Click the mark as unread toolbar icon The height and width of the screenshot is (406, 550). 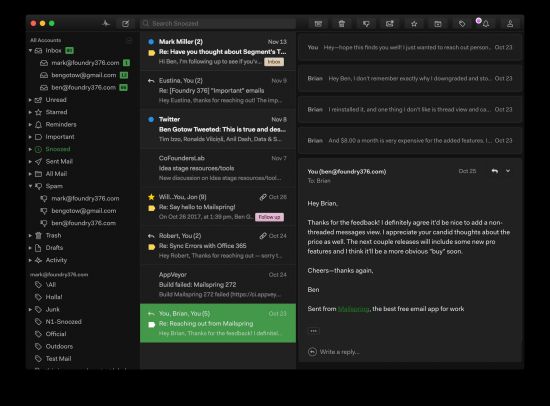390,24
